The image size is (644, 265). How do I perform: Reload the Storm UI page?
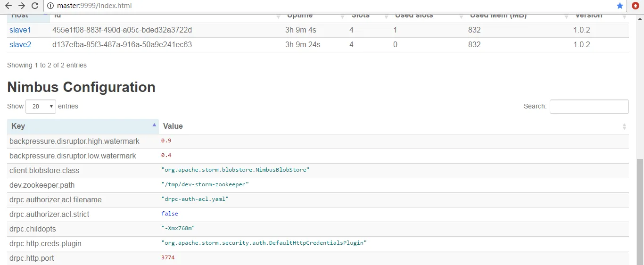coord(35,6)
